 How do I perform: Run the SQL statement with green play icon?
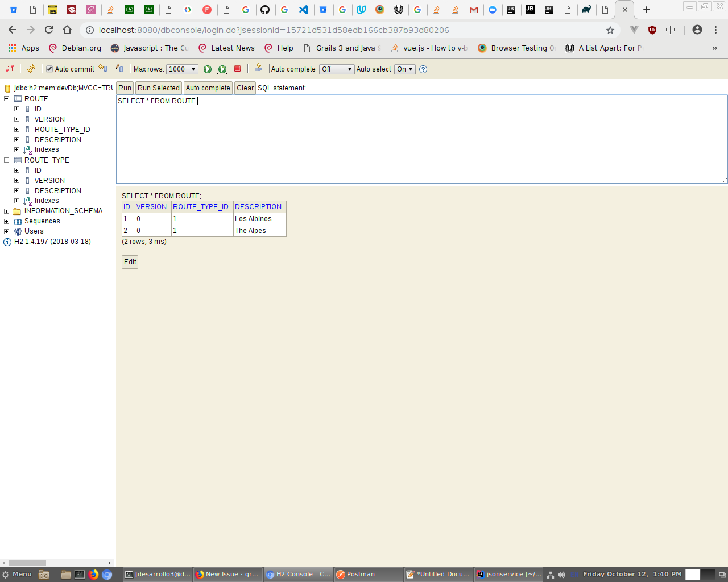coord(208,69)
